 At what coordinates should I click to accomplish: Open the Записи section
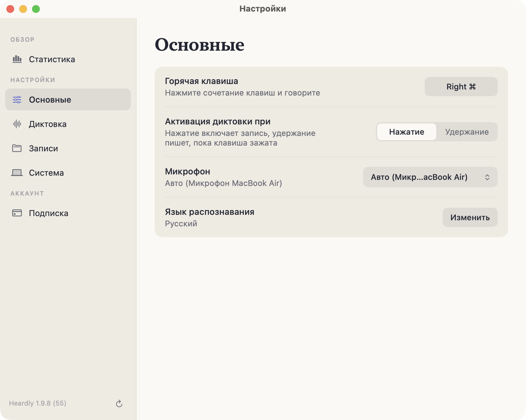click(68, 148)
